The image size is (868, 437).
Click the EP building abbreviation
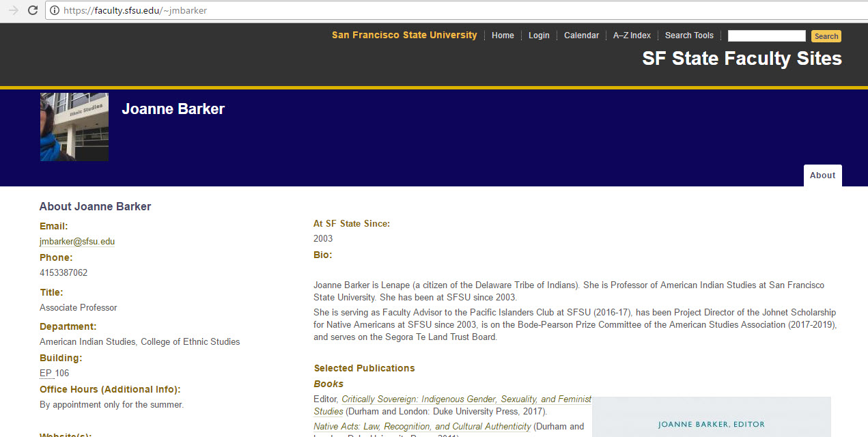(46, 373)
